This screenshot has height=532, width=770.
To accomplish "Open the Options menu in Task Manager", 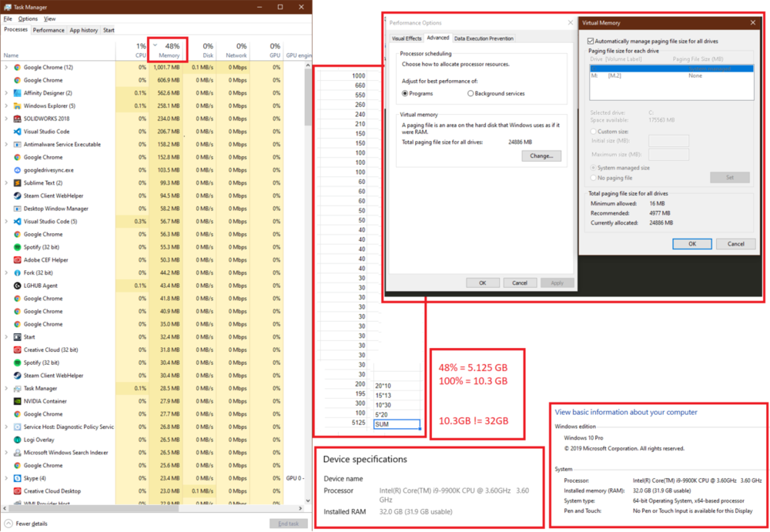I will (x=28, y=18).
